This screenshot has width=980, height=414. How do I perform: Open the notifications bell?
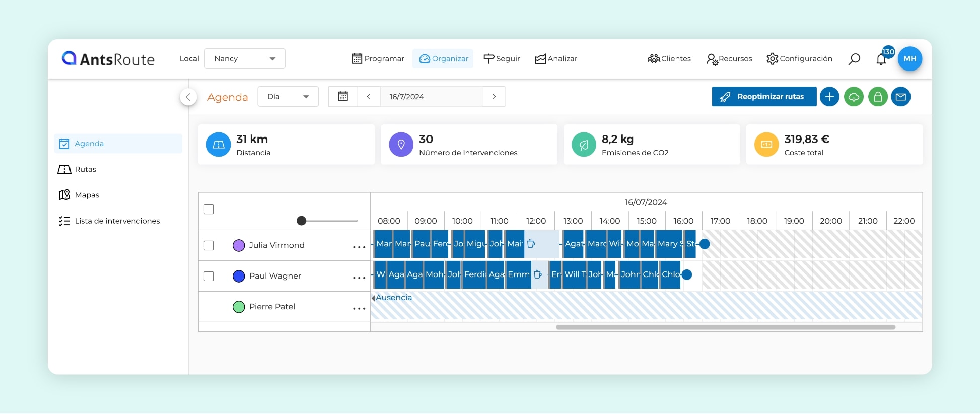coord(881,59)
